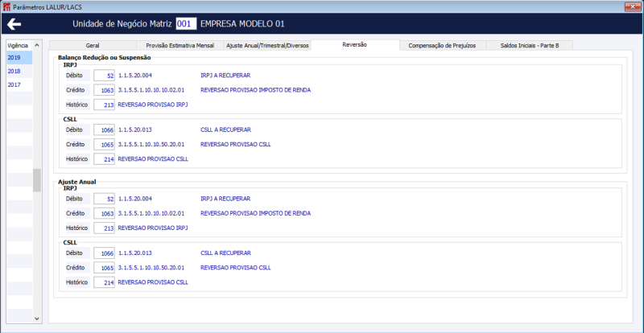Select the Reversão tab
This screenshot has width=644, height=333.
pyautogui.click(x=354, y=45)
